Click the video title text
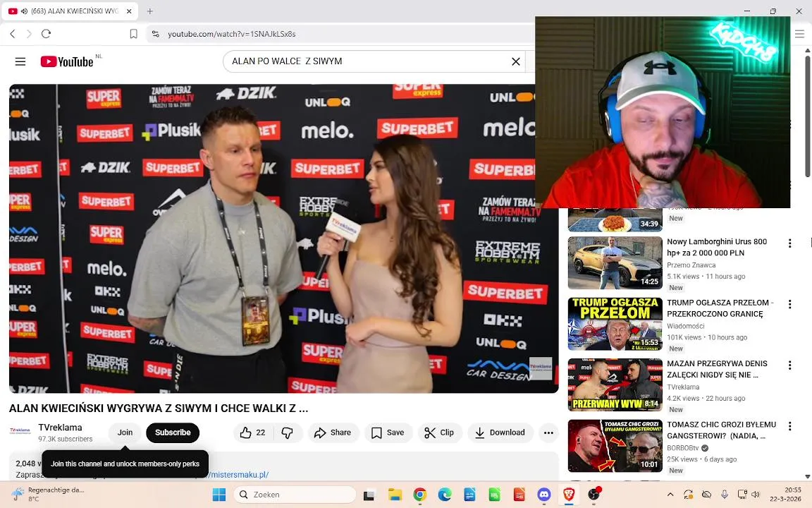The width and height of the screenshot is (812, 508). coord(159,408)
